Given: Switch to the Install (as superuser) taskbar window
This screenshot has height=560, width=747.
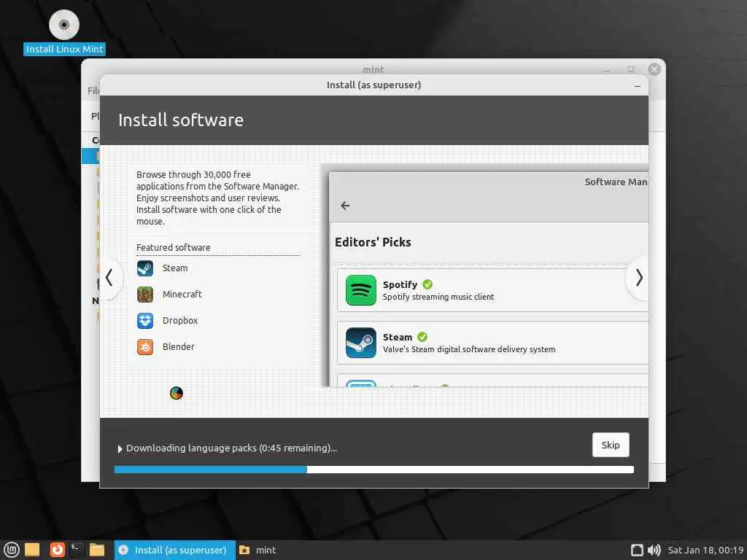Looking at the screenshot, I should 174,550.
